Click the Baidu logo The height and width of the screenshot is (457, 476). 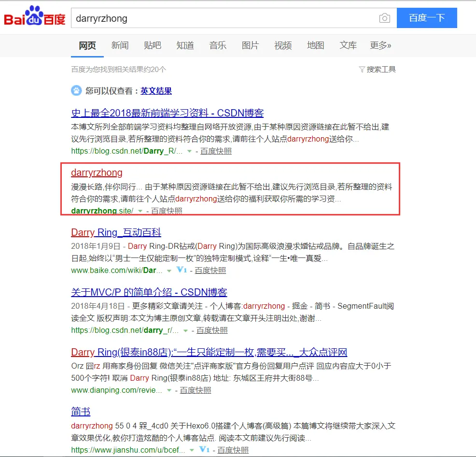click(35, 16)
